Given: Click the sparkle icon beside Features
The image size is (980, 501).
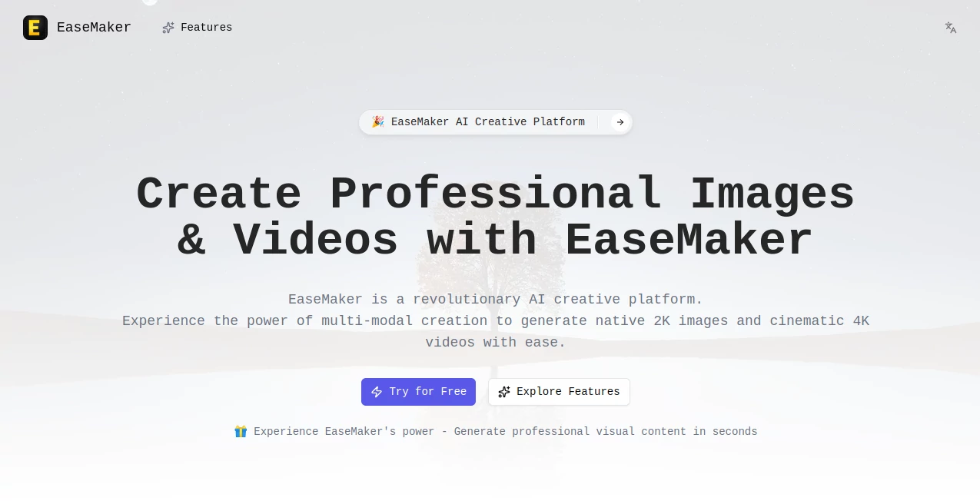Looking at the screenshot, I should (168, 27).
